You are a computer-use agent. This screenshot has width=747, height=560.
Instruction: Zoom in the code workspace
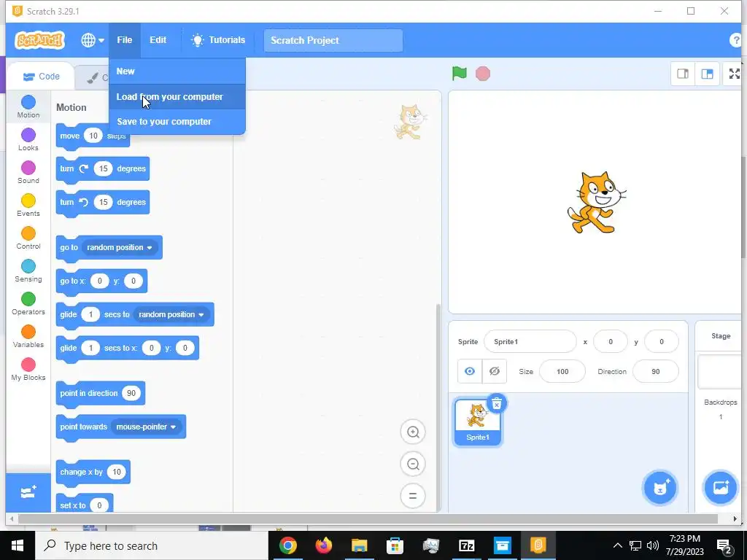tap(413, 432)
